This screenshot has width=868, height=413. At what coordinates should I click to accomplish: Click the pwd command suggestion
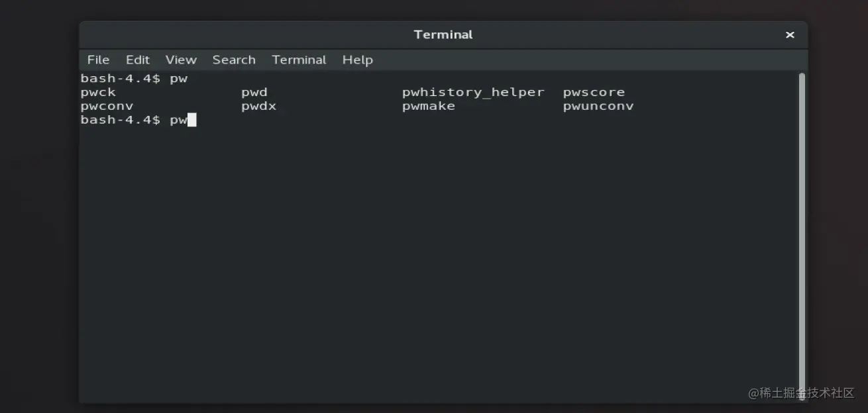[254, 93]
